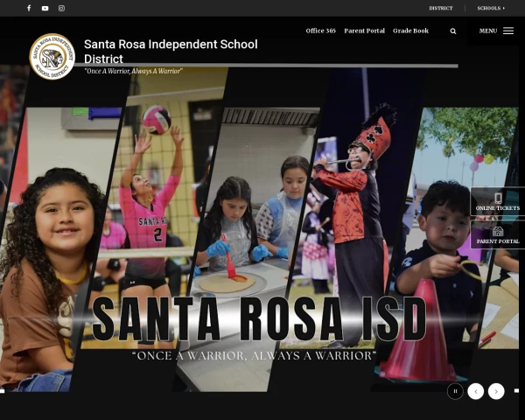Advance to the next slide
525x420 pixels.
coord(496,391)
